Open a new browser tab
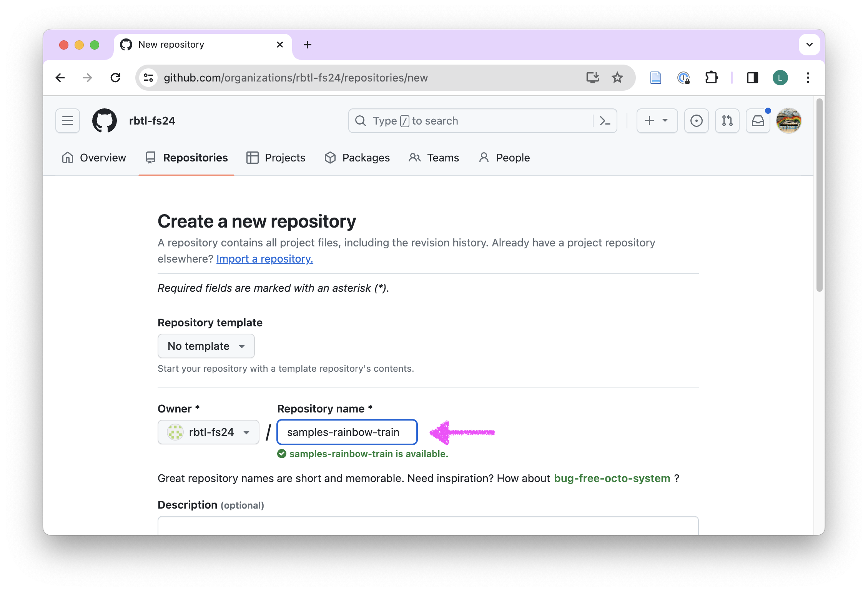The width and height of the screenshot is (868, 592). [x=308, y=45]
